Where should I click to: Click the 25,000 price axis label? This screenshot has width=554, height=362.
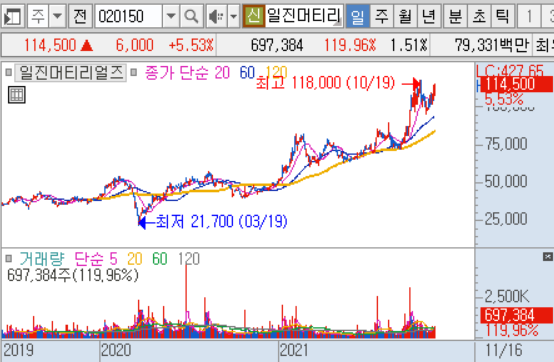506,219
